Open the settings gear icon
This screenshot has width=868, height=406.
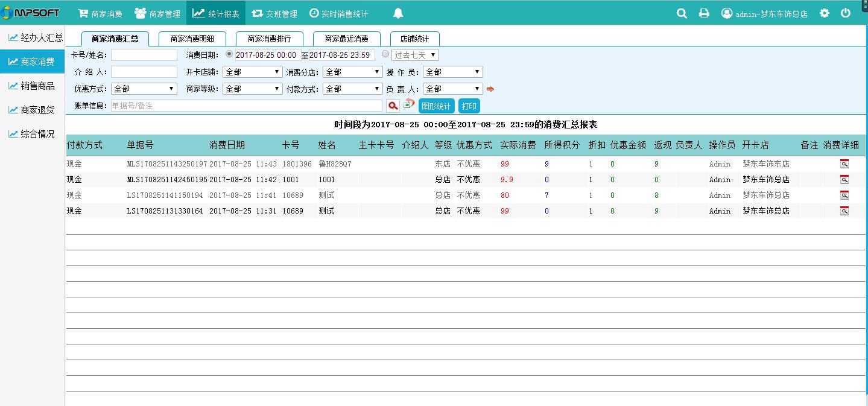click(825, 13)
